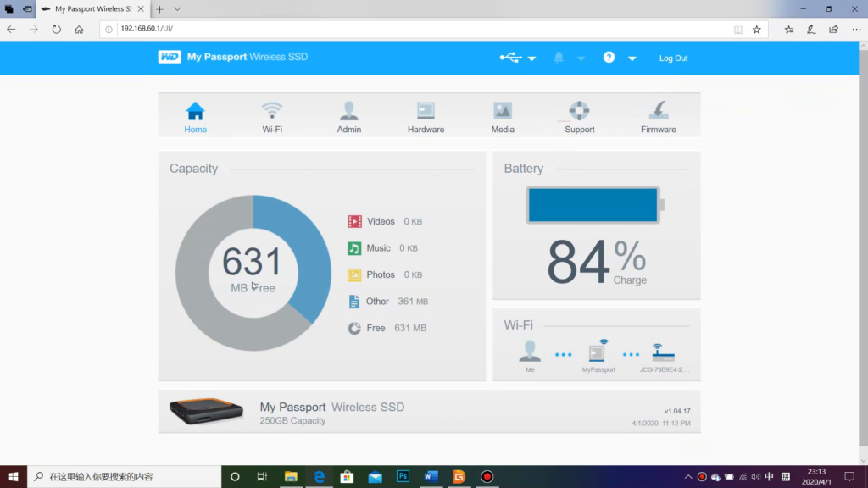This screenshot has width=868, height=488.
Task: Expand the USB dropdown arrow
Action: 532,58
